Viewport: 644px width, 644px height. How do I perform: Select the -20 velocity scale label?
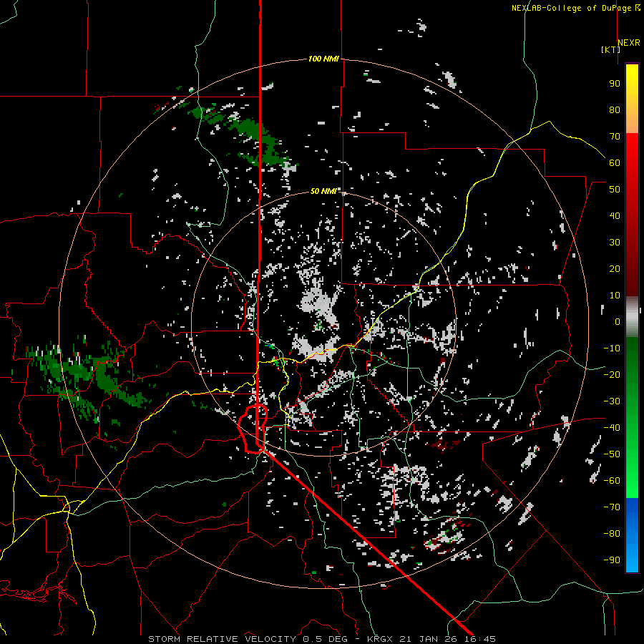(x=612, y=374)
